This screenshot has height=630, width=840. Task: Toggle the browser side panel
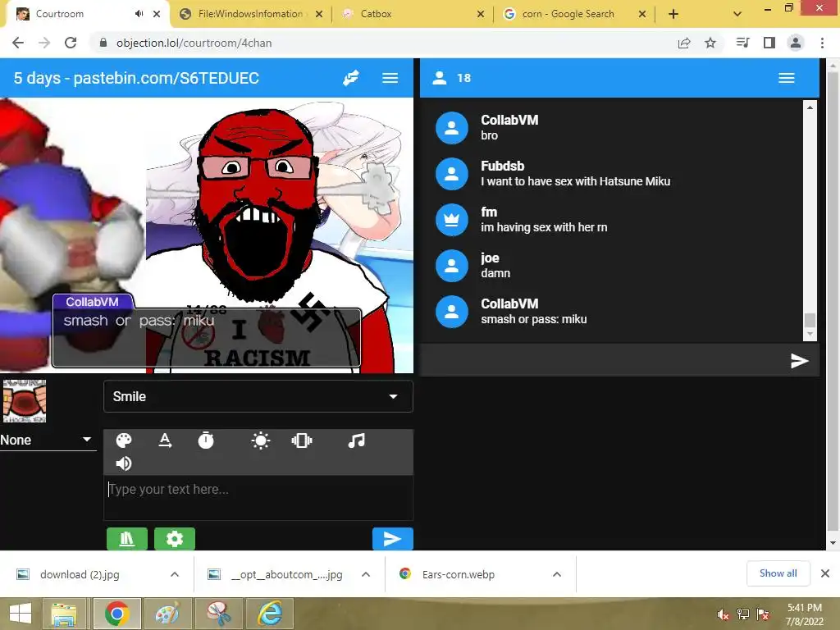coord(769,43)
